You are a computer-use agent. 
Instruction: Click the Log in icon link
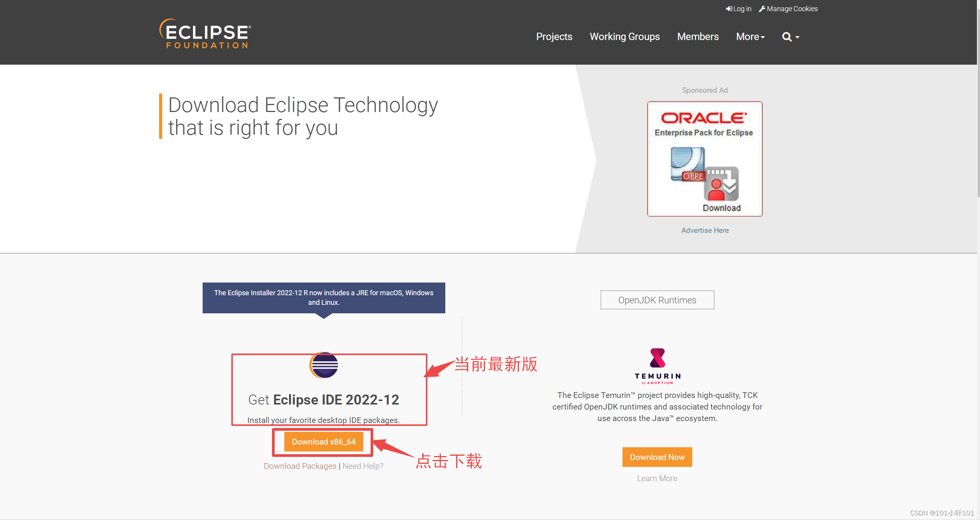click(x=738, y=9)
